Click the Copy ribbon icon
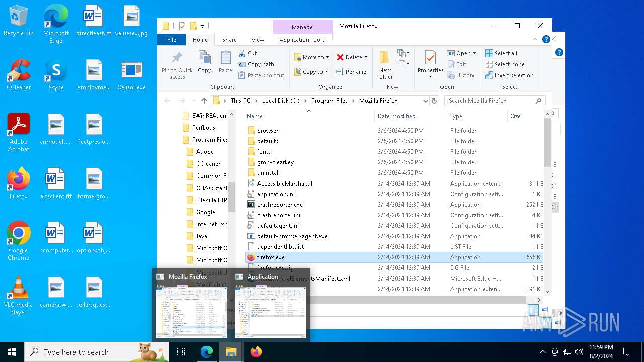This screenshot has width=644, height=362. pyautogui.click(x=204, y=62)
